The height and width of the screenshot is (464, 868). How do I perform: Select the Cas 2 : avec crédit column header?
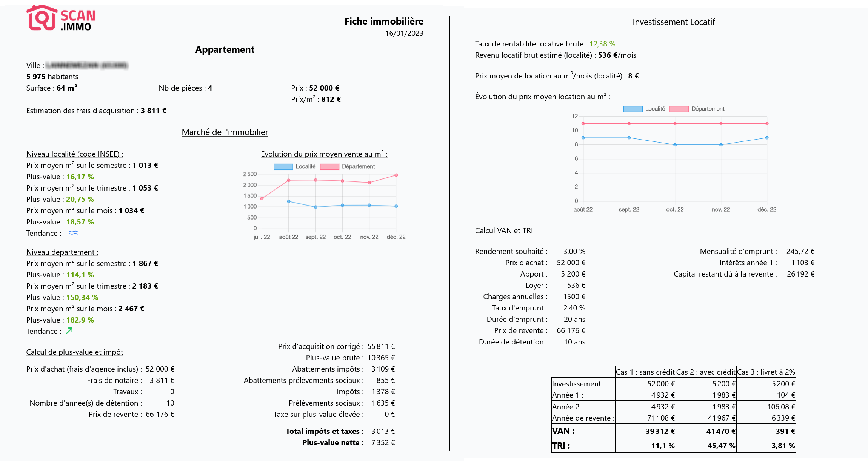(706, 372)
